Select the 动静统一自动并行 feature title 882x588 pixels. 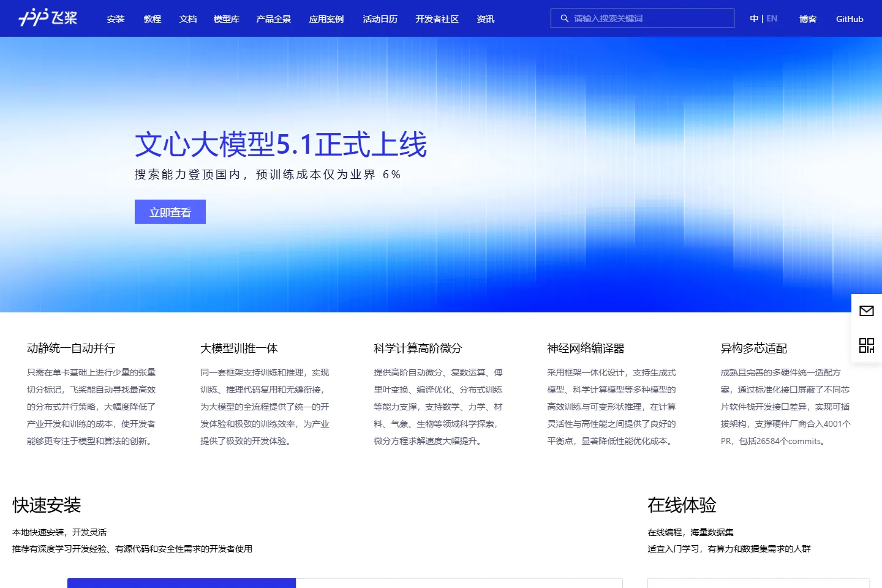[71, 348]
